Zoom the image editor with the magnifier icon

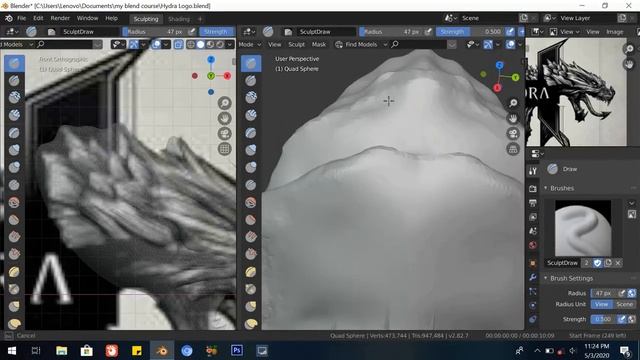(629, 49)
